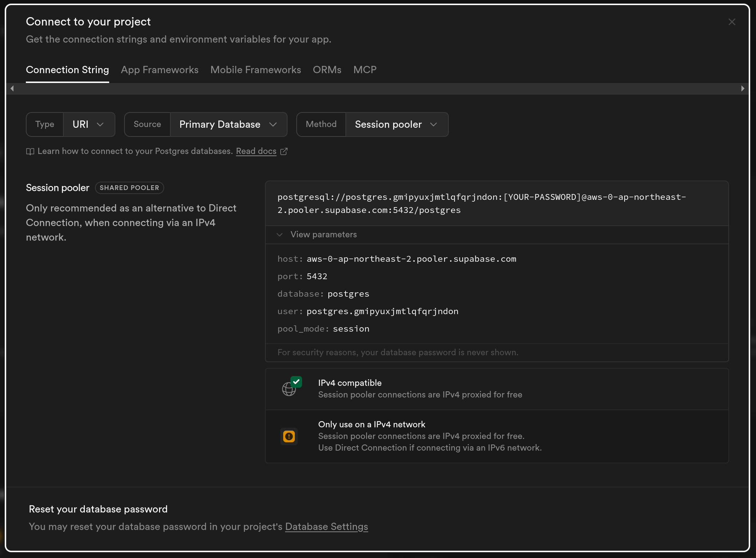Image resolution: width=756 pixels, height=558 pixels.
Task: Open the Source Primary Database dropdown
Action: click(229, 124)
